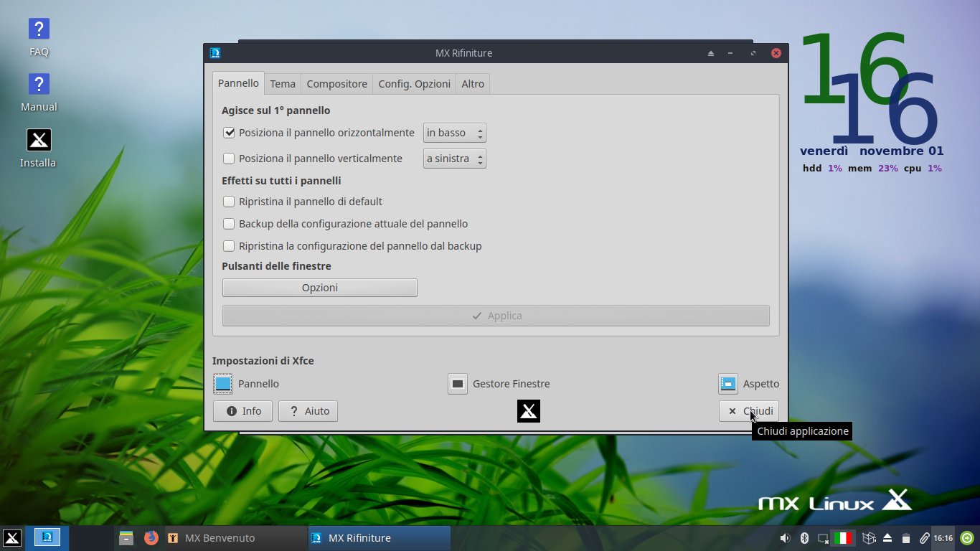Open the file manager from the taskbar
The width and height of the screenshot is (980, 551).
pyautogui.click(x=127, y=538)
